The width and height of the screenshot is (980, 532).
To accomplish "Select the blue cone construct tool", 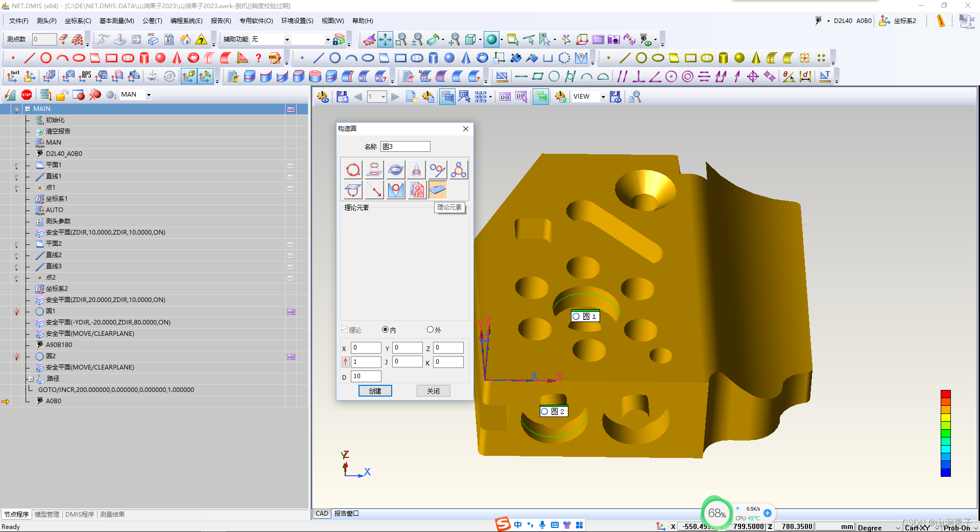I will tap(466, 58).
